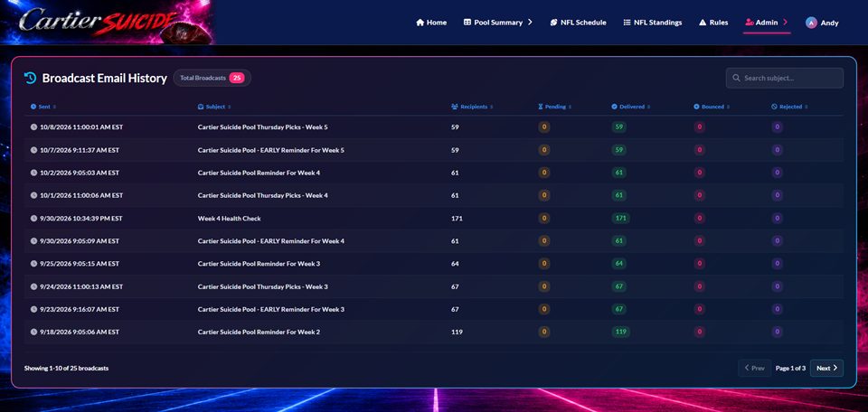Select 'Cartier Suicide Pool Thursday Picks - Week 5' subject
868x412 pixels.
tap(262, 127)
